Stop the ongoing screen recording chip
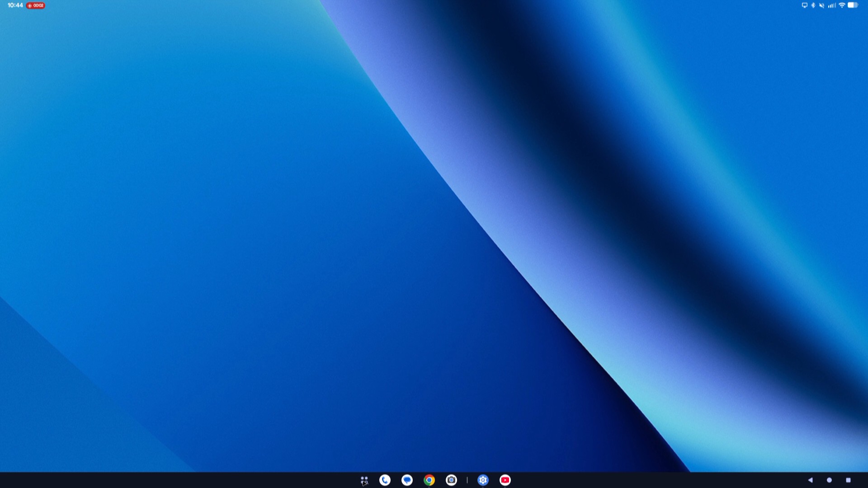The image size is (868, 488). tap(35, 5)
